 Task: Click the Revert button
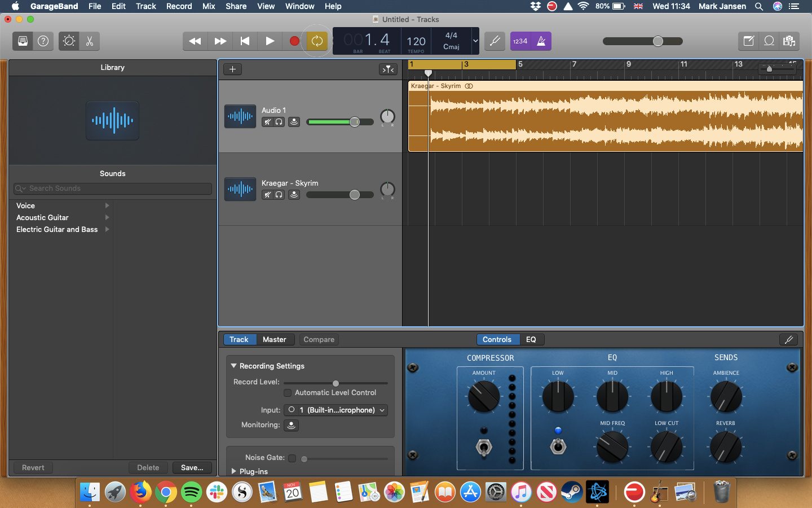point(33,467)
